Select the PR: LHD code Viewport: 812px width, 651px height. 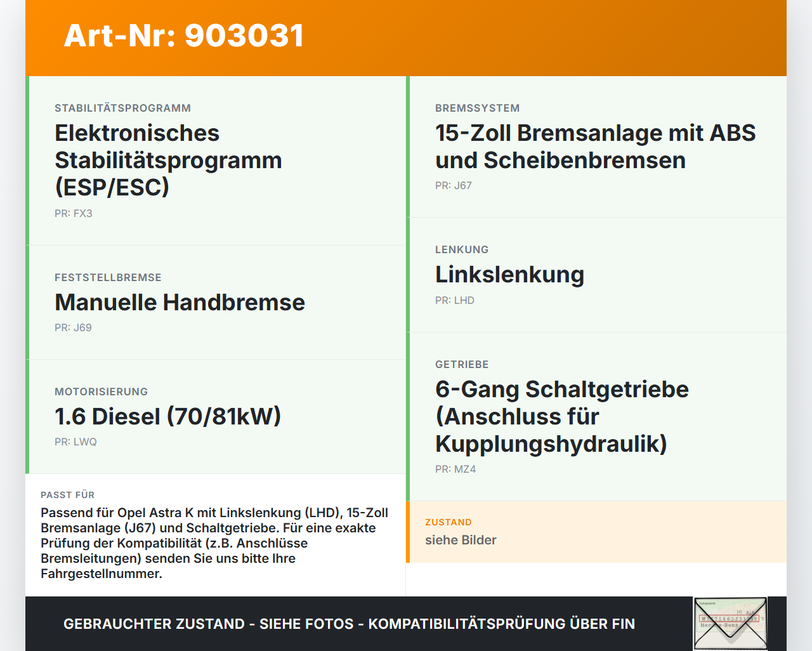(x=455, y=301)
